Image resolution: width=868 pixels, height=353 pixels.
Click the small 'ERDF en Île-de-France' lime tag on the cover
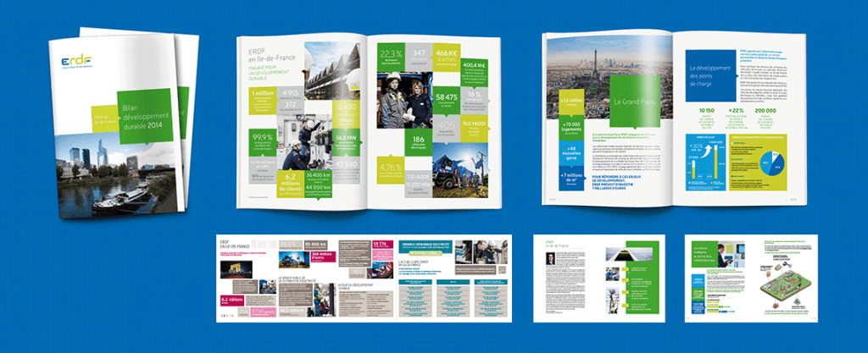[x=104, y=119]
